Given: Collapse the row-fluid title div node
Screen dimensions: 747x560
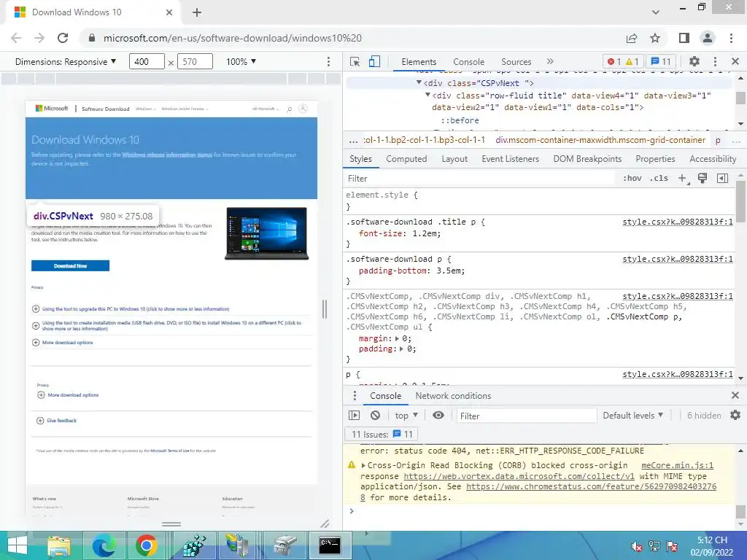Looking at the screenshot, I should (x=427, y=96).
